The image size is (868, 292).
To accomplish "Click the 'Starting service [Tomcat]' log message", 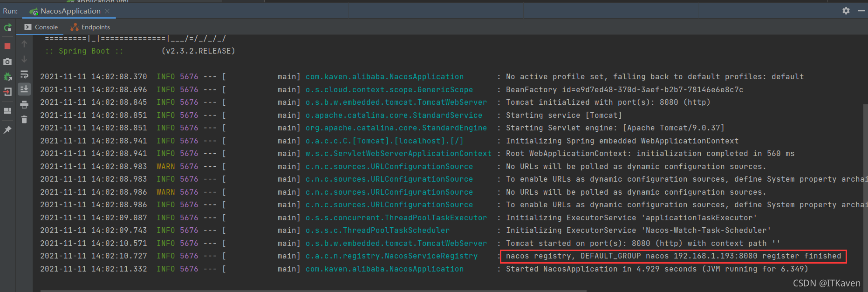I will (x=564, y=115).
